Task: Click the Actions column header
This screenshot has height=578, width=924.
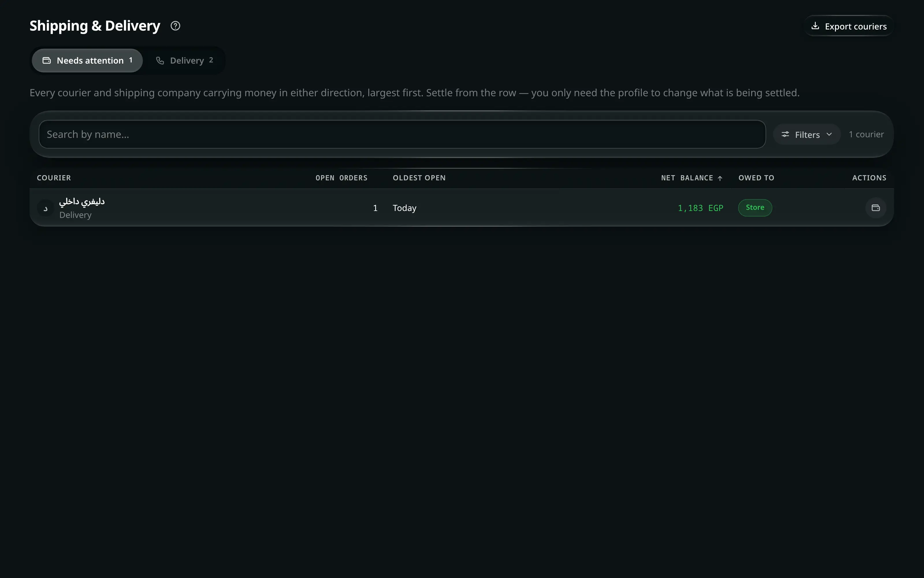Action: tap(869, 178)
